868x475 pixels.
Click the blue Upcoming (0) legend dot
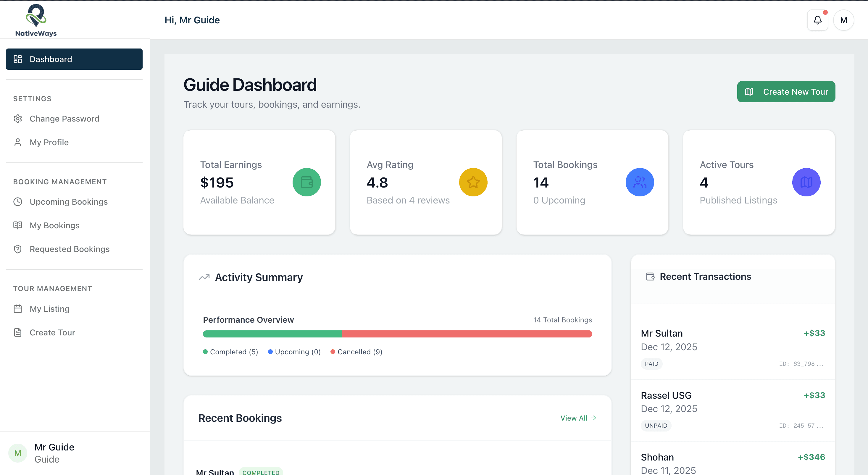pyautogui.click(x=270, y=352)
